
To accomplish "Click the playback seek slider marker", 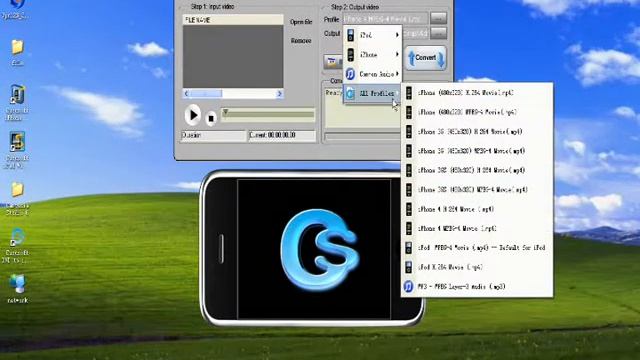I will [x=225, y=112].
